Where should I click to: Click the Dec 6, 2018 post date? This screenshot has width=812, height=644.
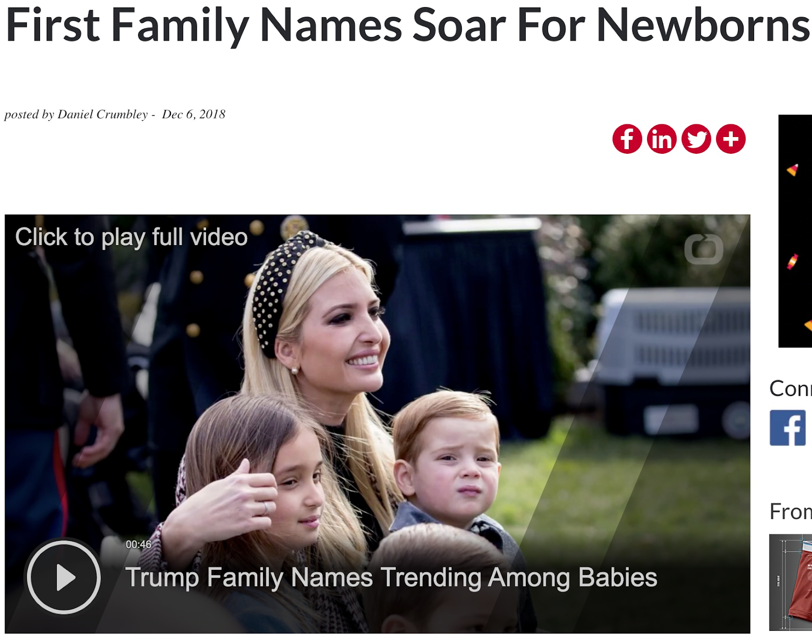[x=194, y=114]
